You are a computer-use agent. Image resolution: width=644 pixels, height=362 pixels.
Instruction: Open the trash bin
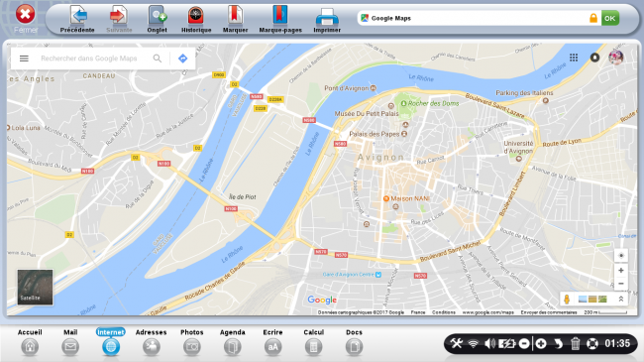pyautogui.click(x=575, y=343)
